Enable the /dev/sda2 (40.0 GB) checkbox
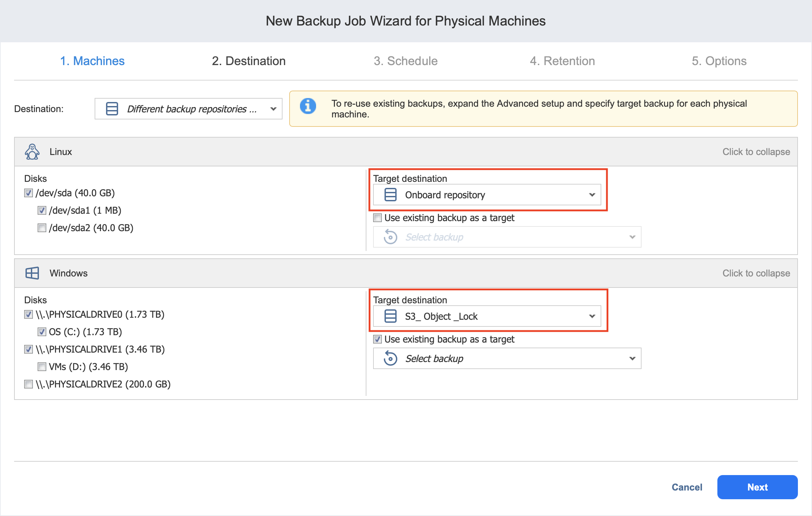The height and width of the screenshot is (516, 812). 42,228
